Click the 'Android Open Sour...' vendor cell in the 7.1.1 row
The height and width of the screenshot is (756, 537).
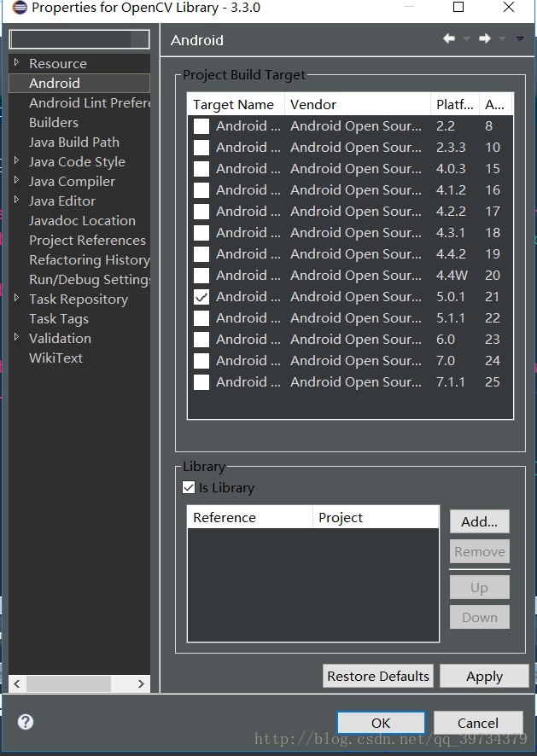pos(356,382)
